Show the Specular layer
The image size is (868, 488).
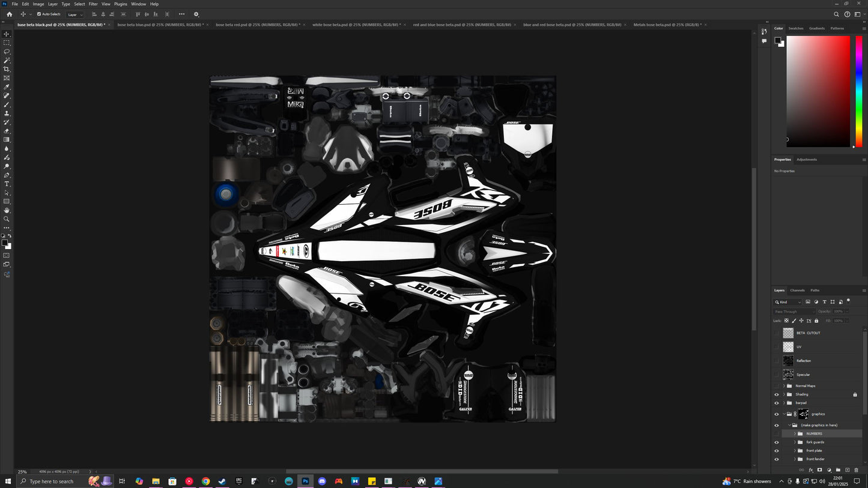click(776, 375)
